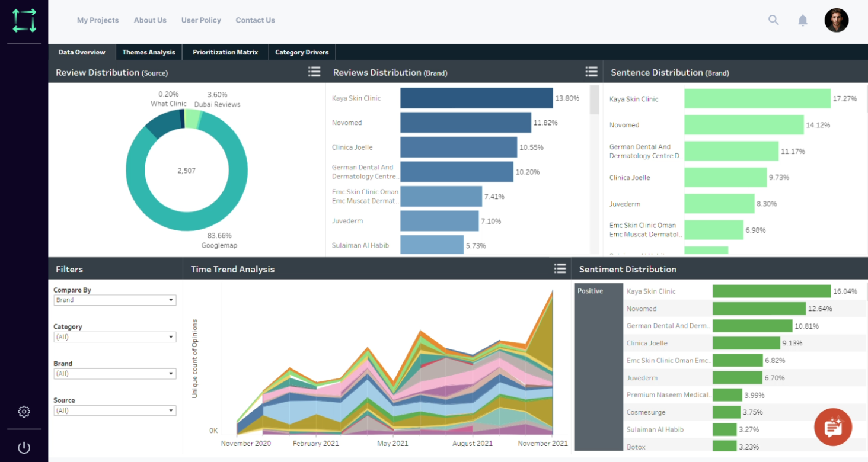Open the Reviews Distribution (Brand) list menu icon

[592, 72]
